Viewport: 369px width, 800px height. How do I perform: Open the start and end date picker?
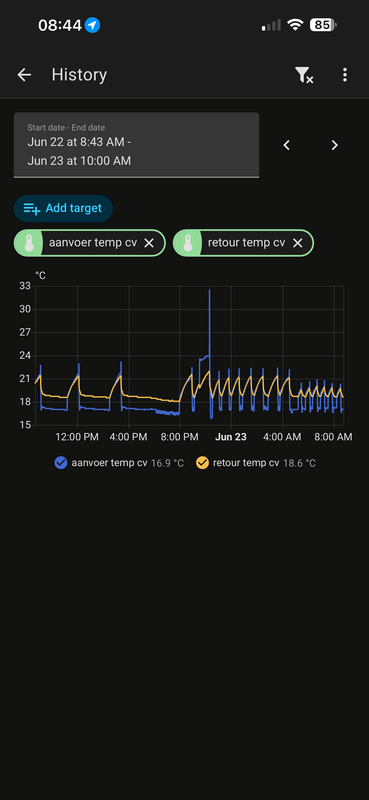point(136,145)
